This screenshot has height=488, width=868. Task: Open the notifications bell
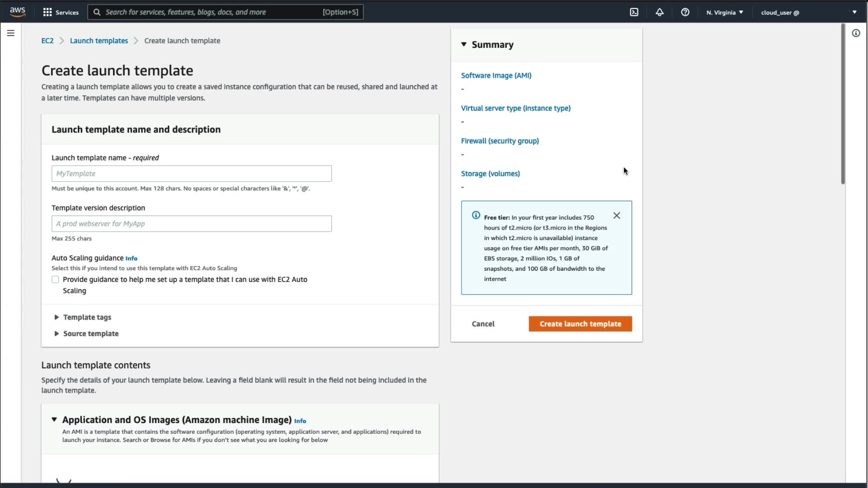(x=660, y=12)
